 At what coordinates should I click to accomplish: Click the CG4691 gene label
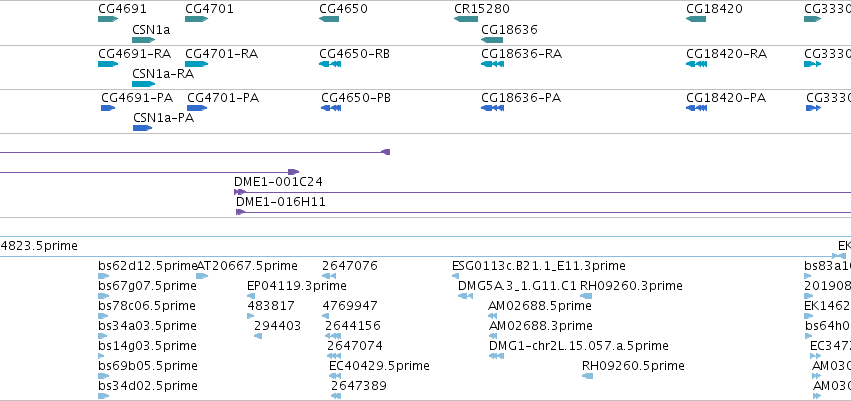pos(123,9)
